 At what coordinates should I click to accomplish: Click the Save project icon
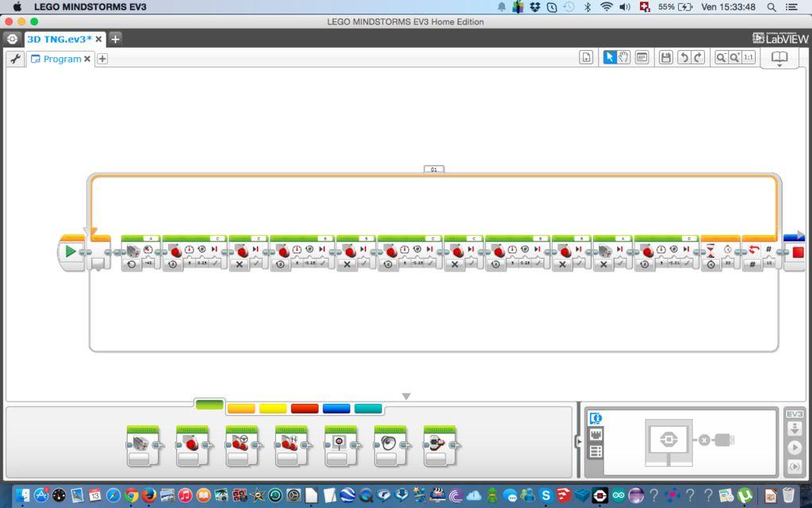coord(665,57)
